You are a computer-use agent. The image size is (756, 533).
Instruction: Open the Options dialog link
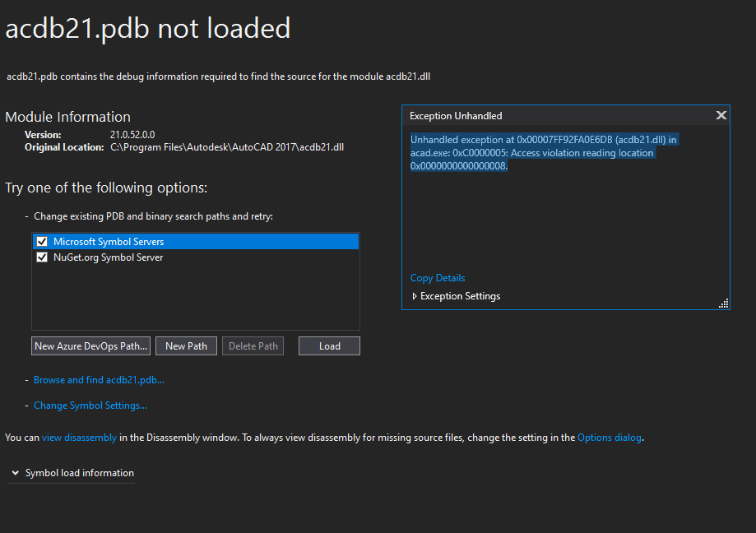coord(610,437)
